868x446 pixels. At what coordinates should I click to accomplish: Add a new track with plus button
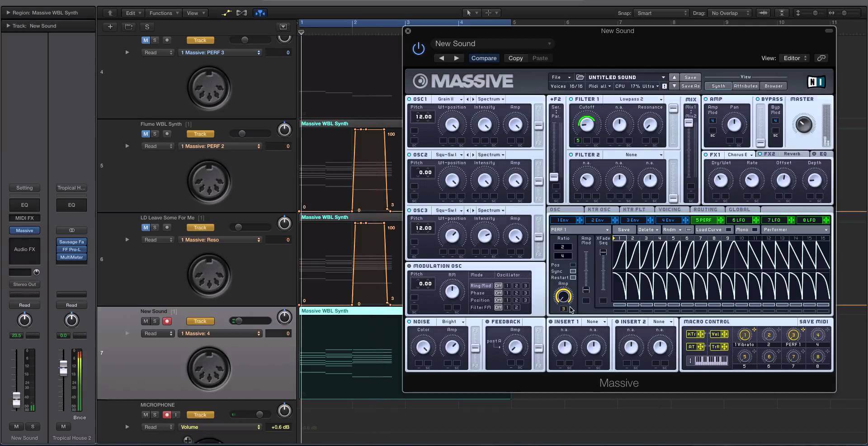tap(110, 27)
